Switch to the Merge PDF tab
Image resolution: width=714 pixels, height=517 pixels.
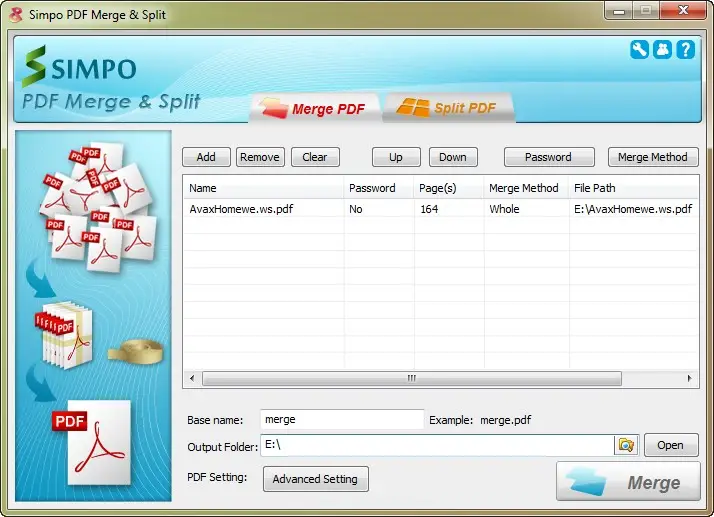point(314,108)
